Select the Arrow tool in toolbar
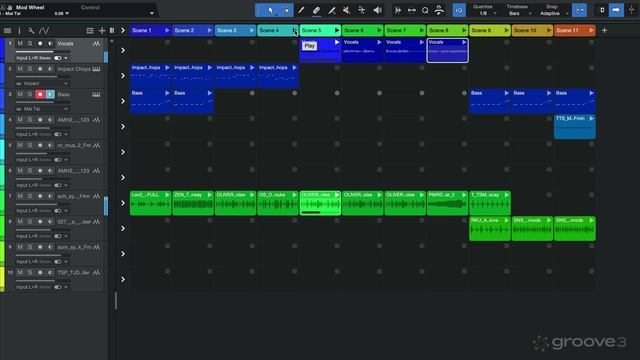Screen dimensions: 640x360 tap(270, 10)
